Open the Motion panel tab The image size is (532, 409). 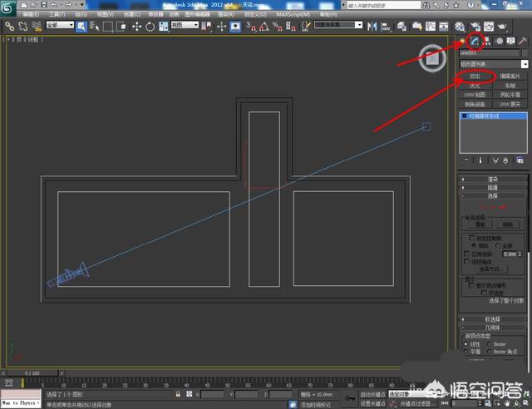[500, 42]
